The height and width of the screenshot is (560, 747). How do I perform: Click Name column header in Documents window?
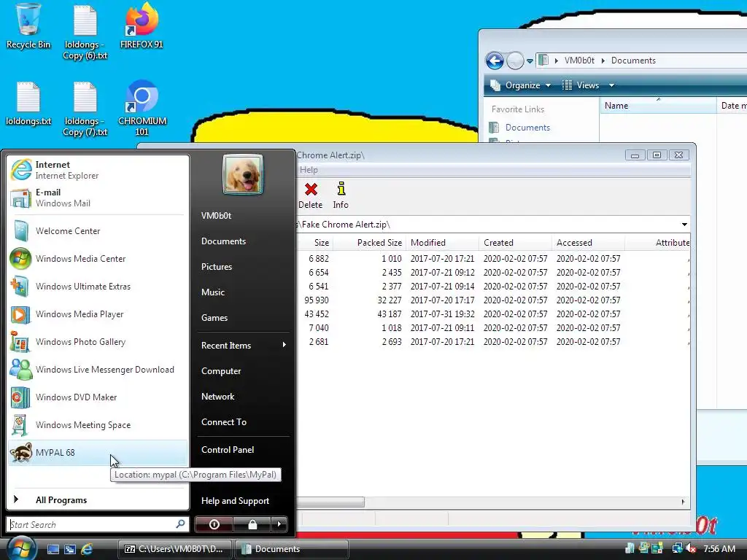(657, 105)
